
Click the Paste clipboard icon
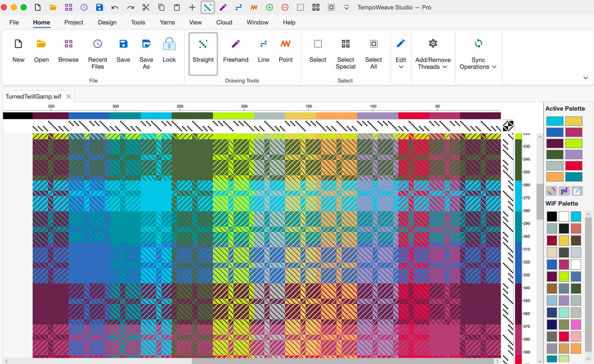pos(177,7)
